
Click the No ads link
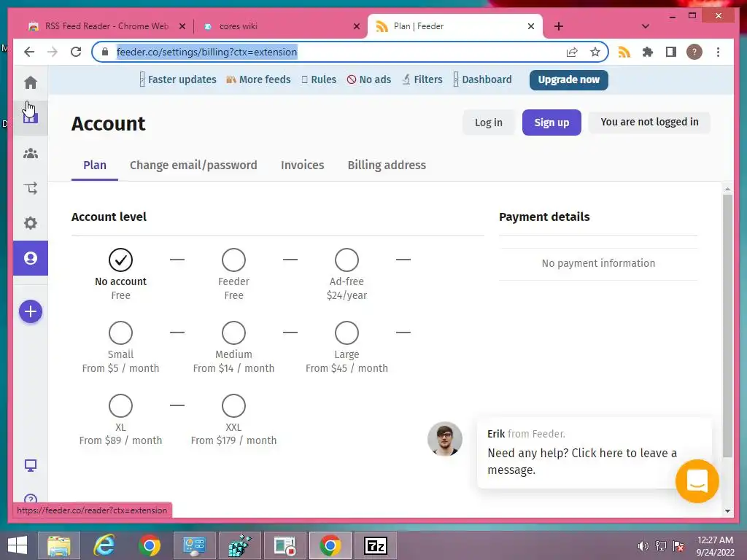click(369, 79)
